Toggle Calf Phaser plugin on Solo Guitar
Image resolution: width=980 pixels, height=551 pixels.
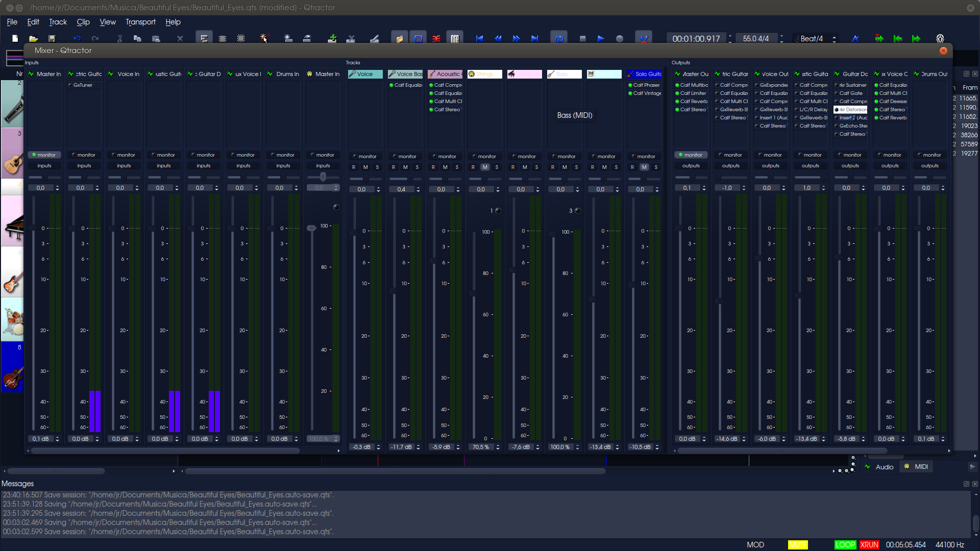coord(630,85)
